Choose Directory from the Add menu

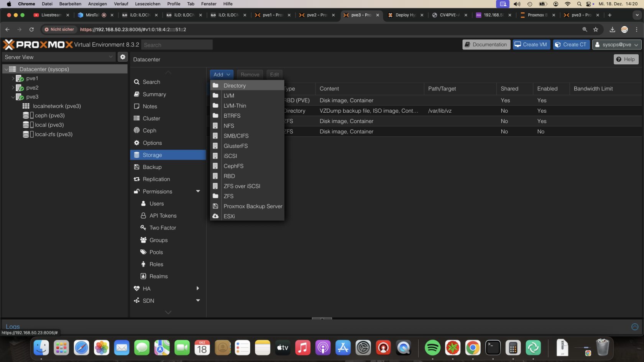(x=247, y=85)
